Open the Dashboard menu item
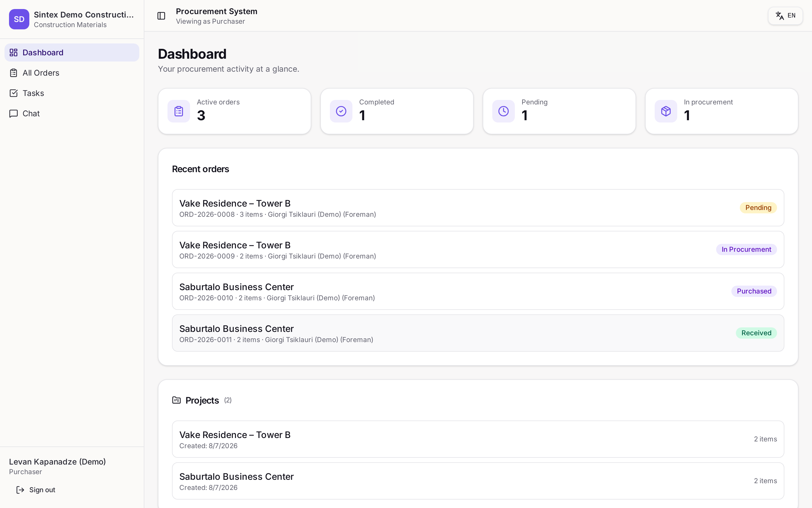The height and width of the screenshot is (508, 812). pos(72,52)
